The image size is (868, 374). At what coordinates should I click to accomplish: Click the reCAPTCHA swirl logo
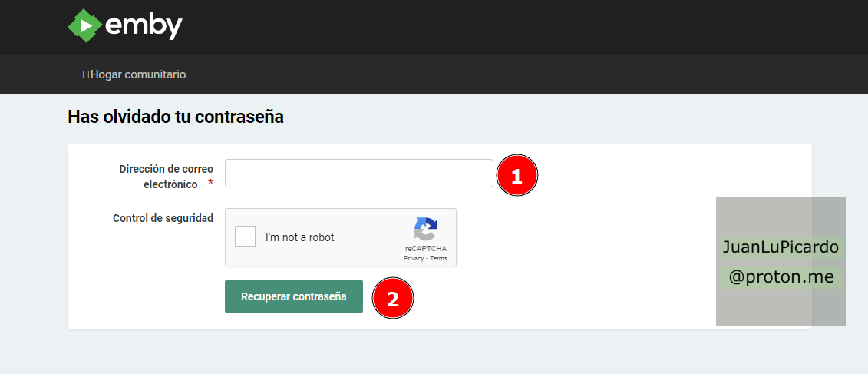point(425,230)
